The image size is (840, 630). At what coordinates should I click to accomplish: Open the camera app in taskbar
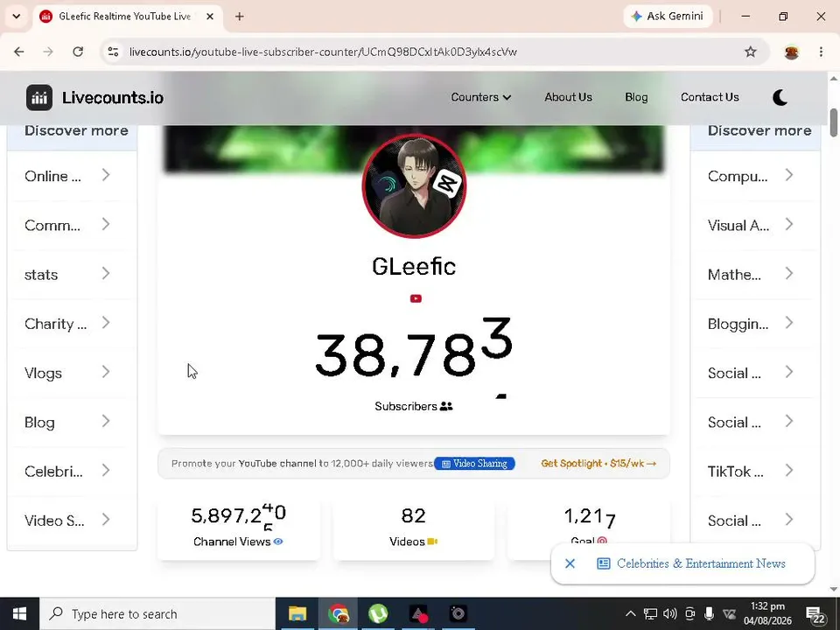coord(458,614)
